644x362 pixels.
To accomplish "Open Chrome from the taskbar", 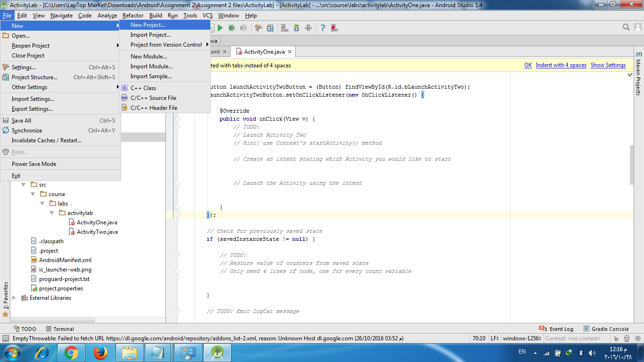I will 71,352.
